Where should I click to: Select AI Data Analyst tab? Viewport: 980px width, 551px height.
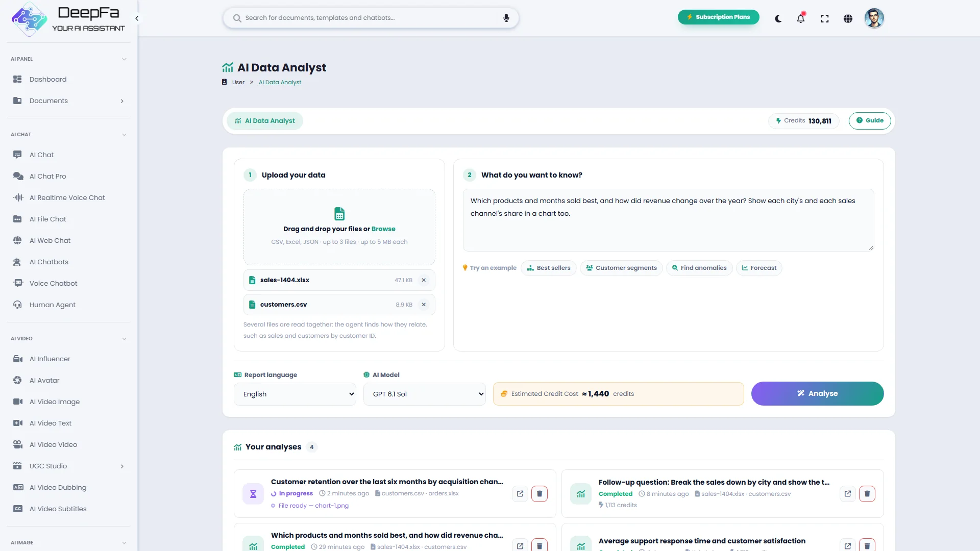(x=265, y=121)
